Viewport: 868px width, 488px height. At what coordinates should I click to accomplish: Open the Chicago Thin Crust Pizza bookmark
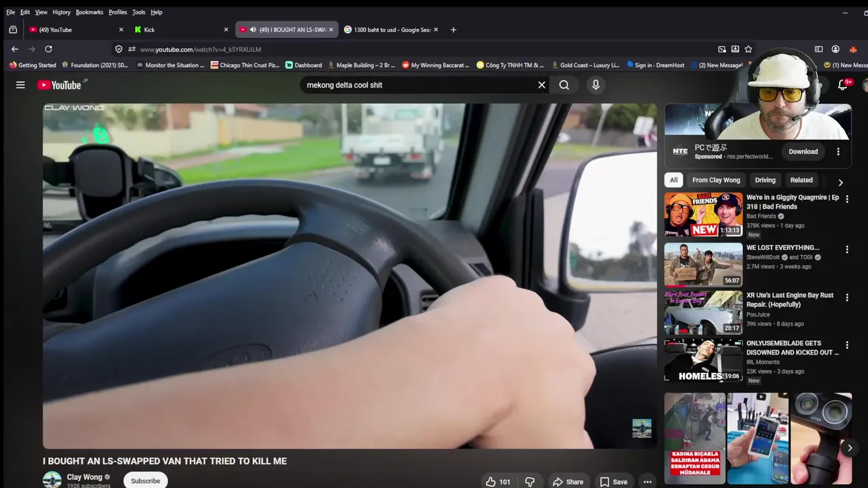tap(245, 65)
